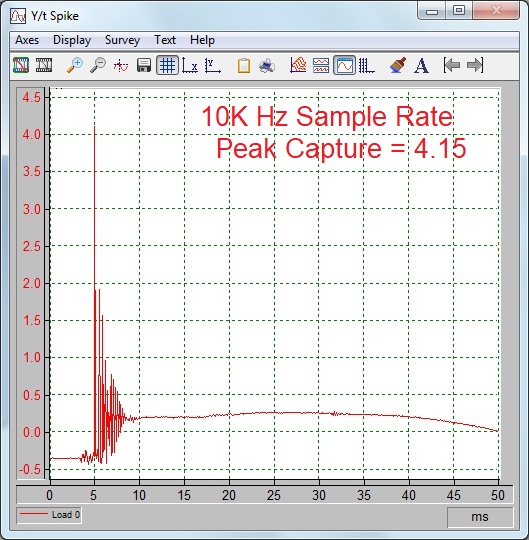Save the graph with floppy disk icon

(x=144, y=65)
